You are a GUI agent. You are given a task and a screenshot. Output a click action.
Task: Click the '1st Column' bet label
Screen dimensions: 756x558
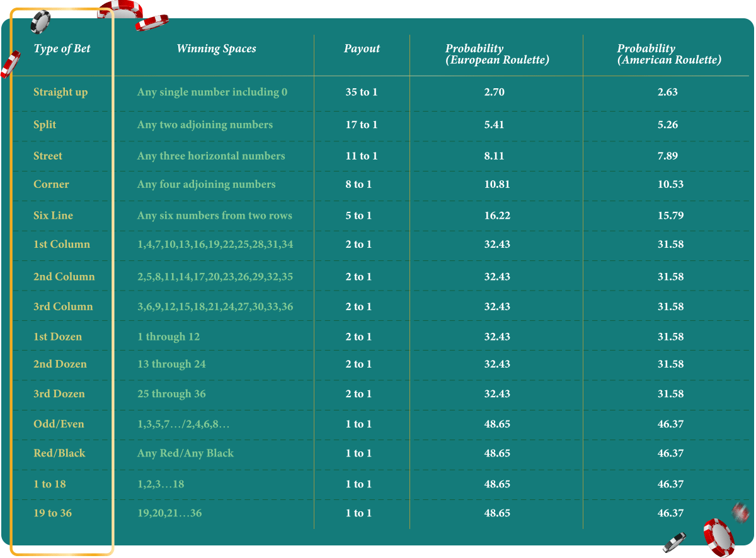pyautogui.click(x=62, y=244)
